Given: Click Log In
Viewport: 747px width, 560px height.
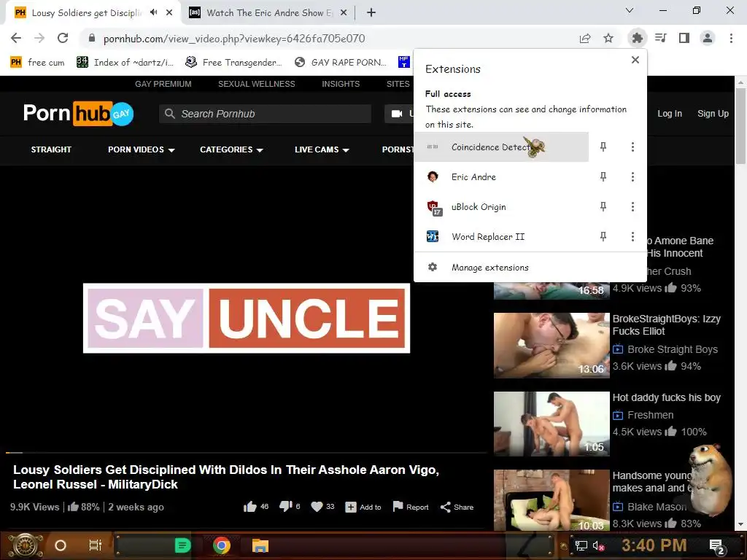Looking at the screenshot, I should coord(670,113).
